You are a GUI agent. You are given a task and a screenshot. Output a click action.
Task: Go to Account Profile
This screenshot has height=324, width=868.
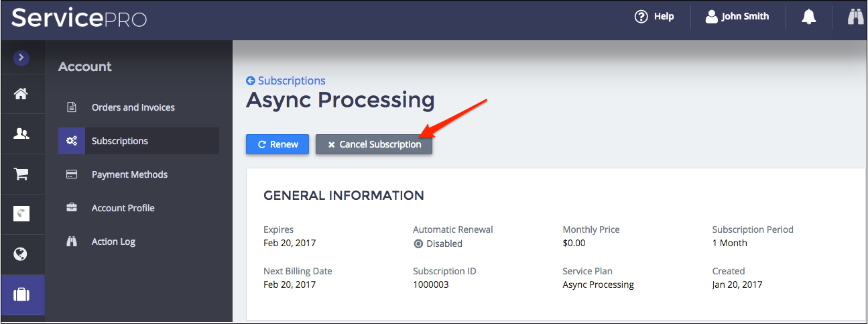tap(123, 208)
